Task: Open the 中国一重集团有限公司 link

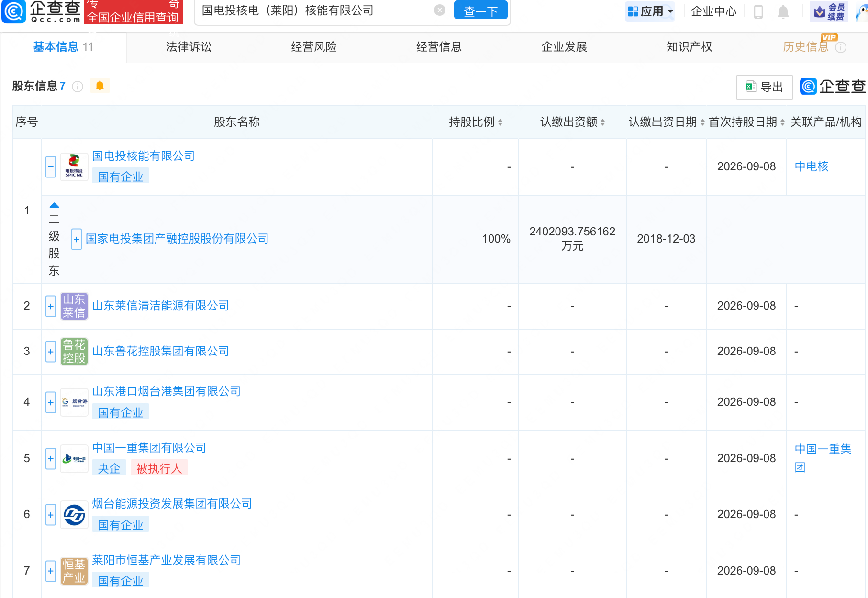Action: (149, 448)
